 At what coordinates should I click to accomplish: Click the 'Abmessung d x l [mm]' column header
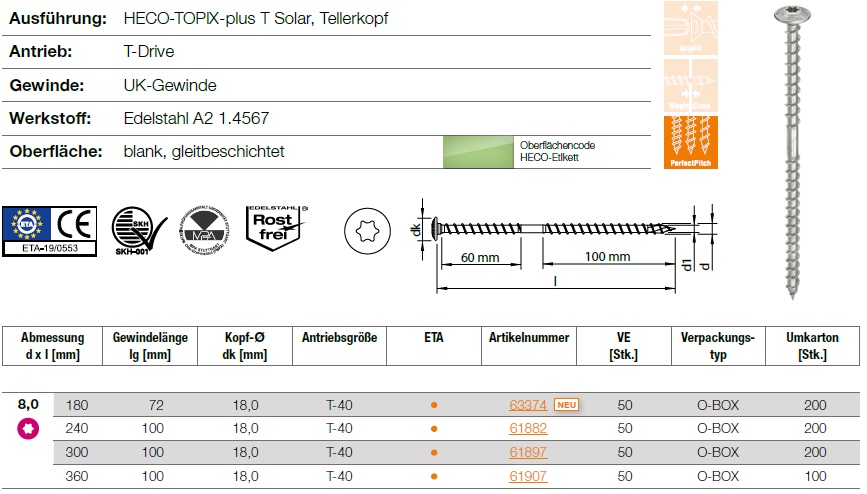pyautogui.click(x=53, y=346)
